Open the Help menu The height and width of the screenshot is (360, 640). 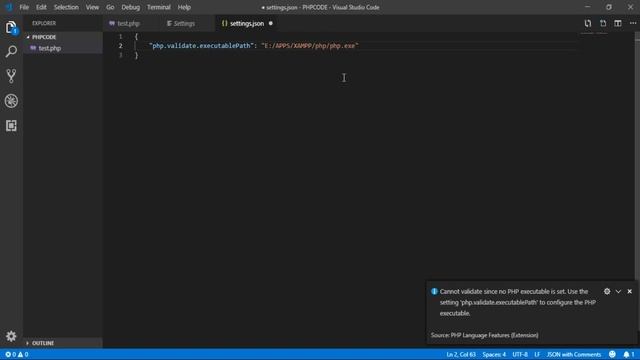point(184,7)
